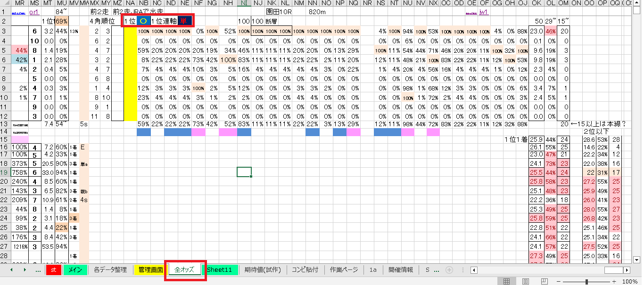Viewport: 644px width, 285px height.
Task: Switch to Normal view in status bar
Action: coord(507,281)
